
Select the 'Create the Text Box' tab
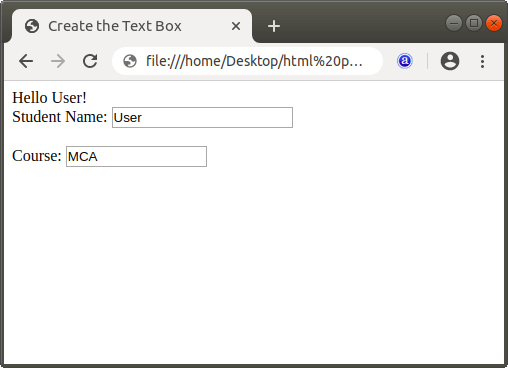click(132, 26)
